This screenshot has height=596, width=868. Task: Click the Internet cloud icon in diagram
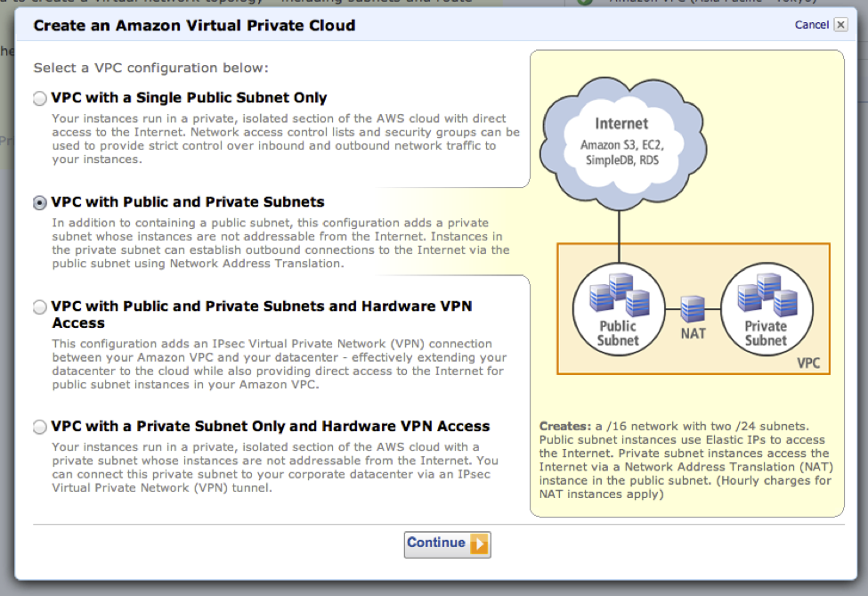click(x=622, y=143)
